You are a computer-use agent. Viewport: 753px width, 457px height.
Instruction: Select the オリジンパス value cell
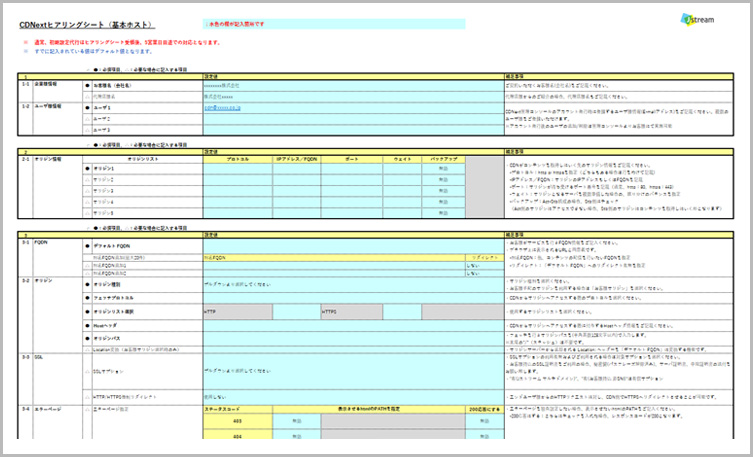353,339
